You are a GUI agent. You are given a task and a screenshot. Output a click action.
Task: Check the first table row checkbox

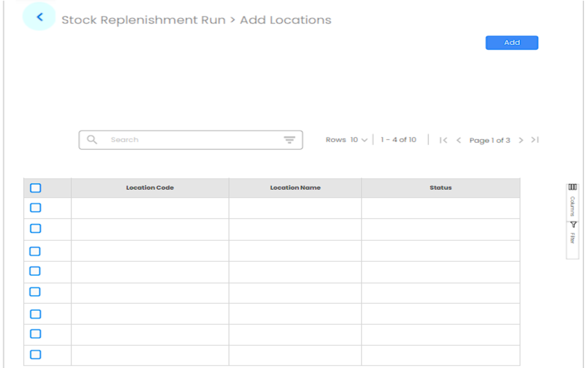point(36,208)
